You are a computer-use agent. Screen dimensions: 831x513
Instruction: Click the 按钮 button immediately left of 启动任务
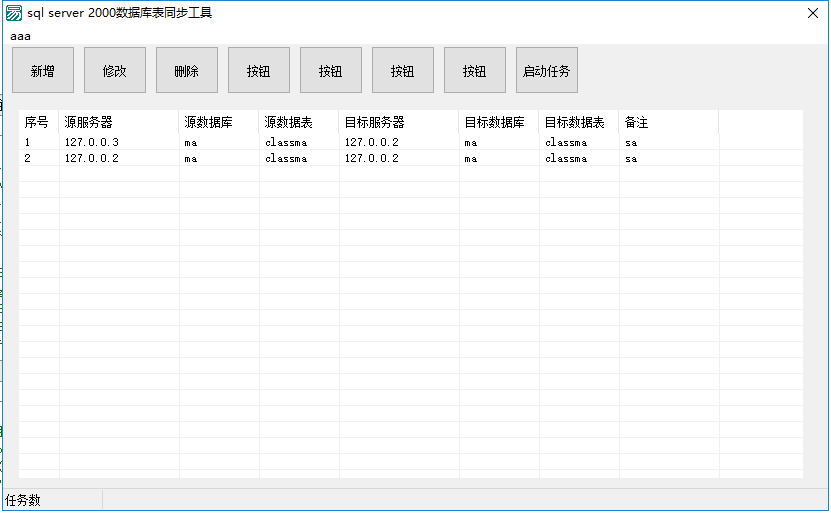[x=474, y=70]
